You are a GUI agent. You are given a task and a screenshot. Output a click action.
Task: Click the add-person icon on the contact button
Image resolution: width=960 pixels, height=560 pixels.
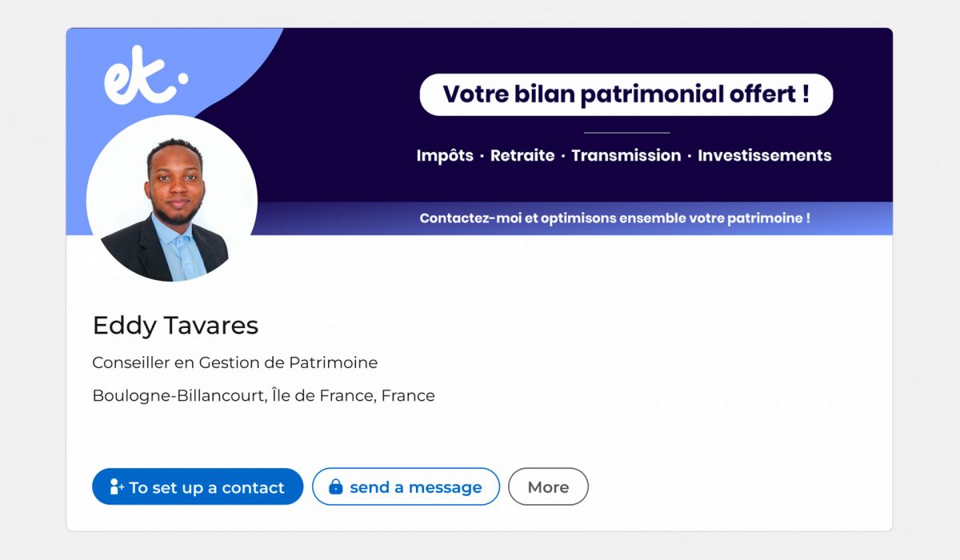point(117,486)
